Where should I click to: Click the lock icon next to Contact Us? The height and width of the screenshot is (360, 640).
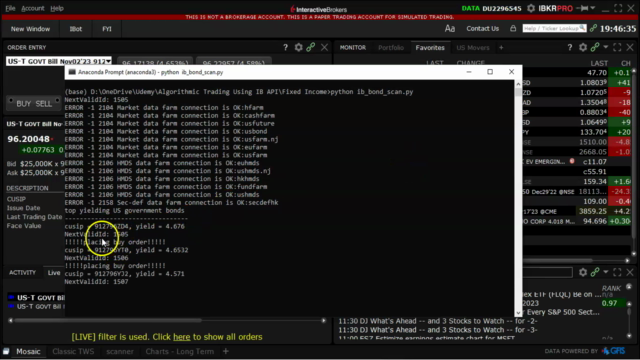[x=513, y=28]
